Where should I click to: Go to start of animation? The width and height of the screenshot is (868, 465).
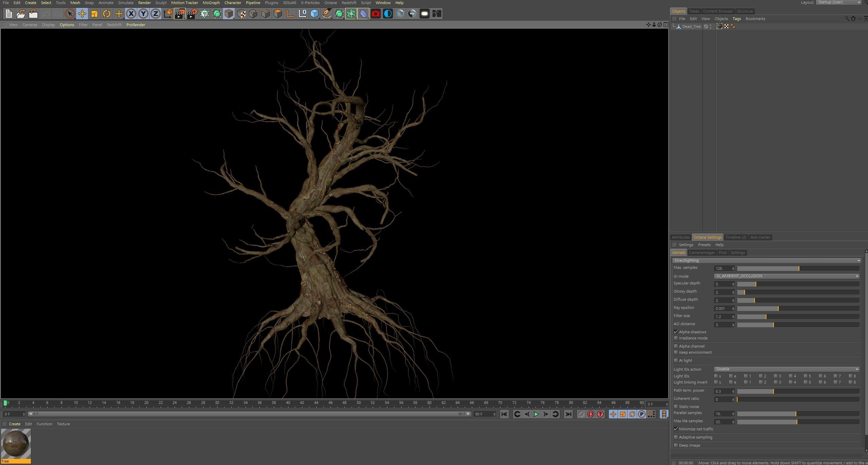pyautogui.click(x=504, y=414)
